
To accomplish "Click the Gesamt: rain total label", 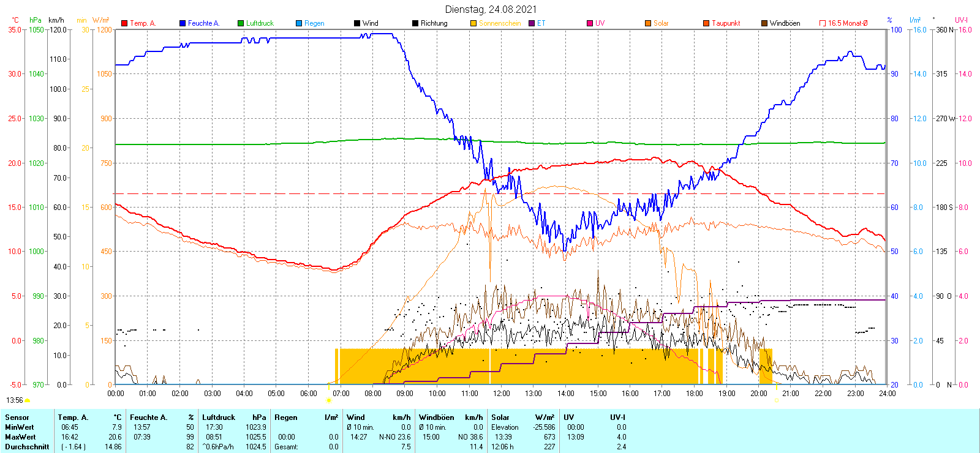I will (x=287, y=447).
